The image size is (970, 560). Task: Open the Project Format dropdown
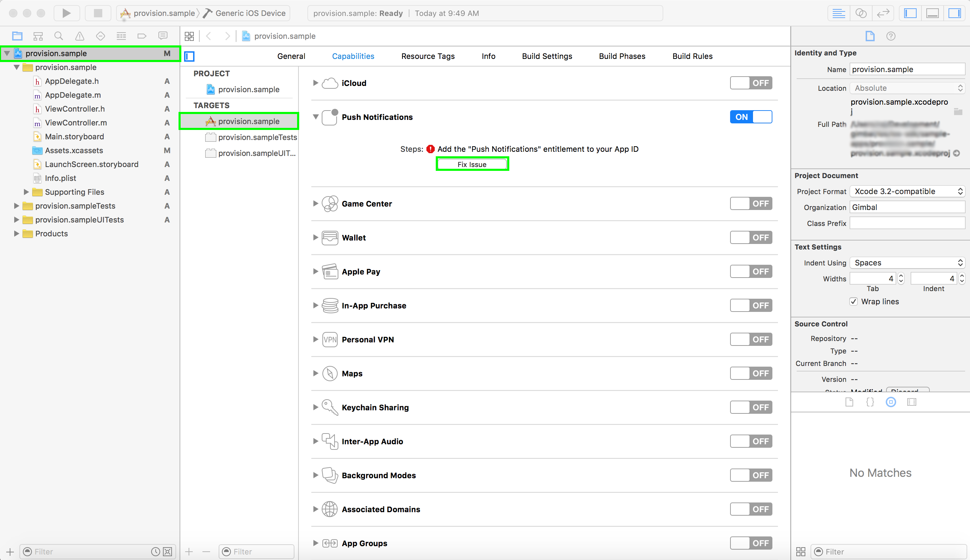[x=907, y=192]
